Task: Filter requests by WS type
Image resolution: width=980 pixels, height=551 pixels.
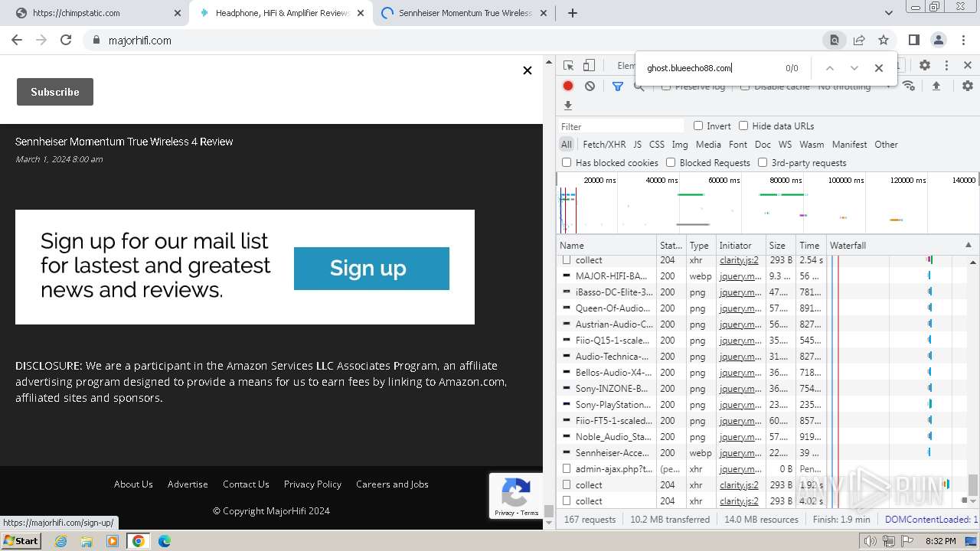Action: pos(785,144)
